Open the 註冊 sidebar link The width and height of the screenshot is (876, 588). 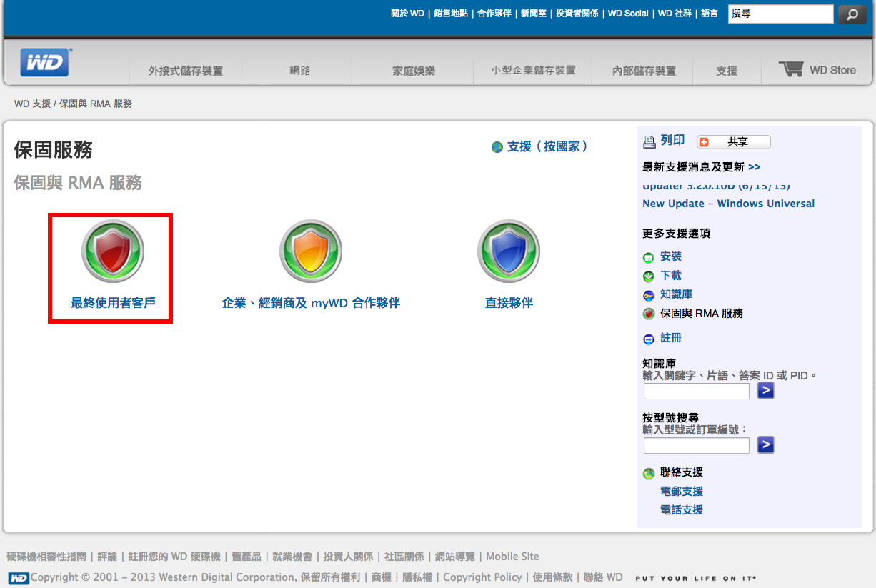671,338
